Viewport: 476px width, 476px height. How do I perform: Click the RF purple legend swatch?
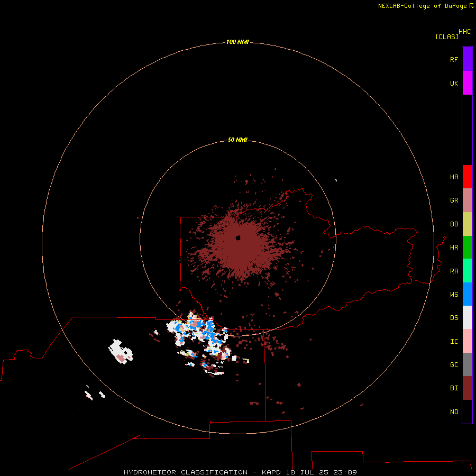click(467, 59)
